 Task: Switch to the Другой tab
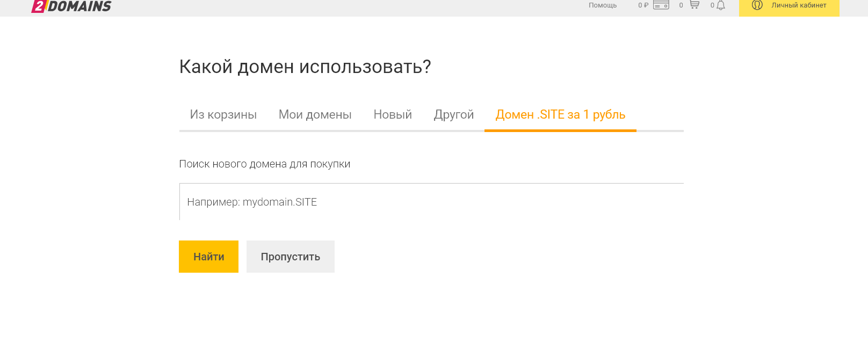coord(454,115)
